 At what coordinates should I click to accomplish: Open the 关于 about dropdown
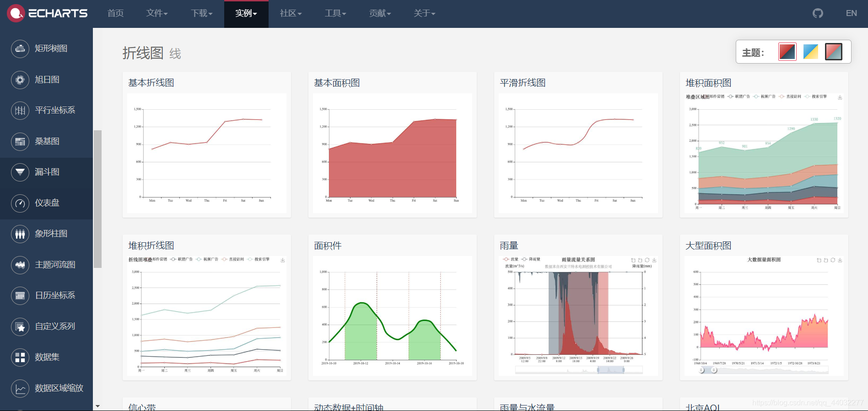pyautogui.click(x=424, y=13)
